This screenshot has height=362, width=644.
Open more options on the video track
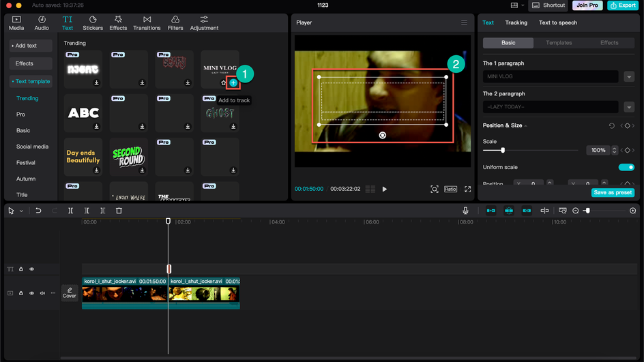point(53,293)
